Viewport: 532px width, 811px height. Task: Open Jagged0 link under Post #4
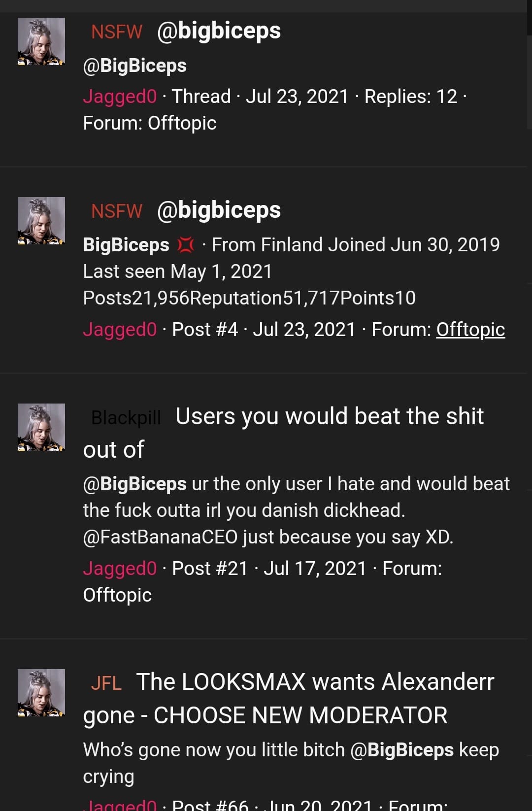[120, 330]
